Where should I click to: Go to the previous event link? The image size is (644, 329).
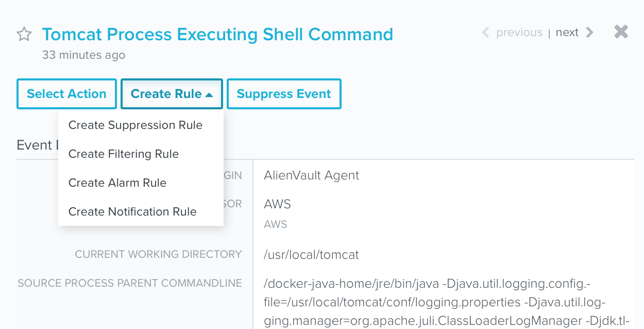point(519,32)
